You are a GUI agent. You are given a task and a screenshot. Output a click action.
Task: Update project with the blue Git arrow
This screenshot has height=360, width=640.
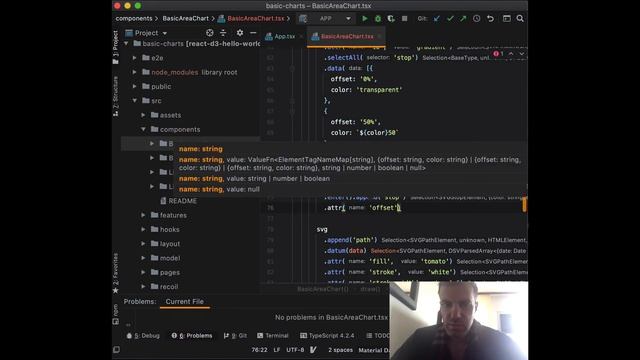point(437,18)
